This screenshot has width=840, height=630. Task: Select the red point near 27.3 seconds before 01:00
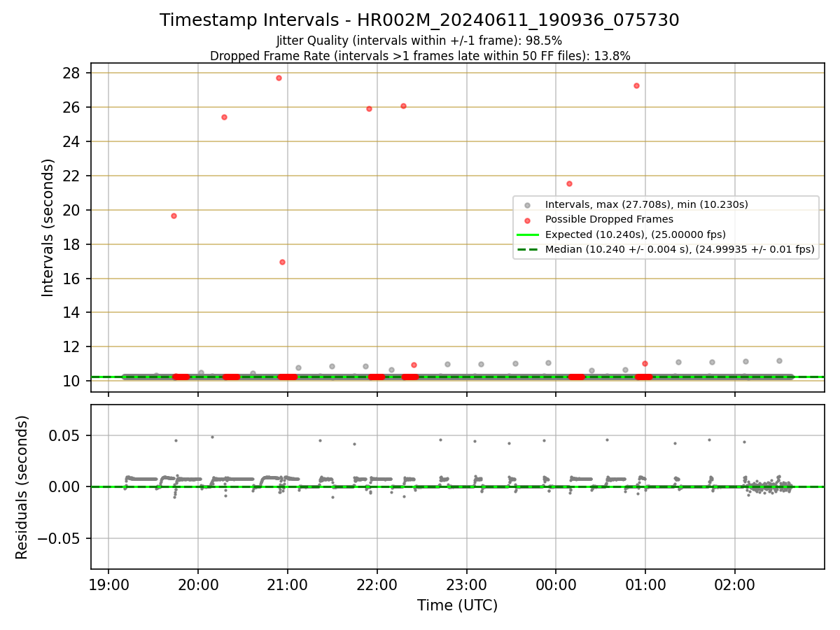(x=636, y=85)
